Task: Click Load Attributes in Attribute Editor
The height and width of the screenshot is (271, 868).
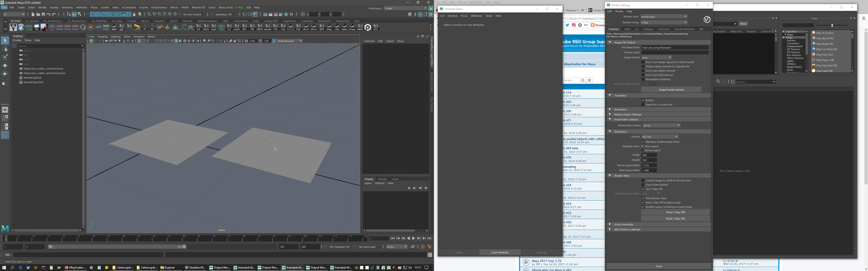Action: (x=500, y=252)
